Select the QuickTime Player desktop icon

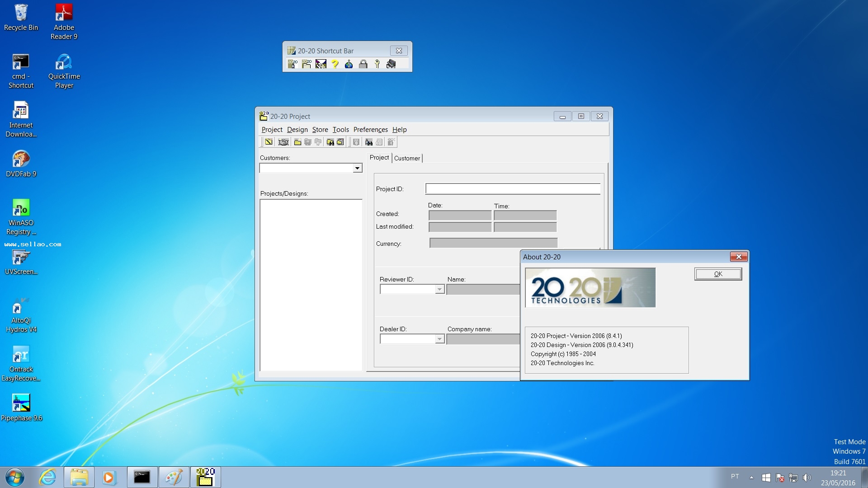click(64, 71)
